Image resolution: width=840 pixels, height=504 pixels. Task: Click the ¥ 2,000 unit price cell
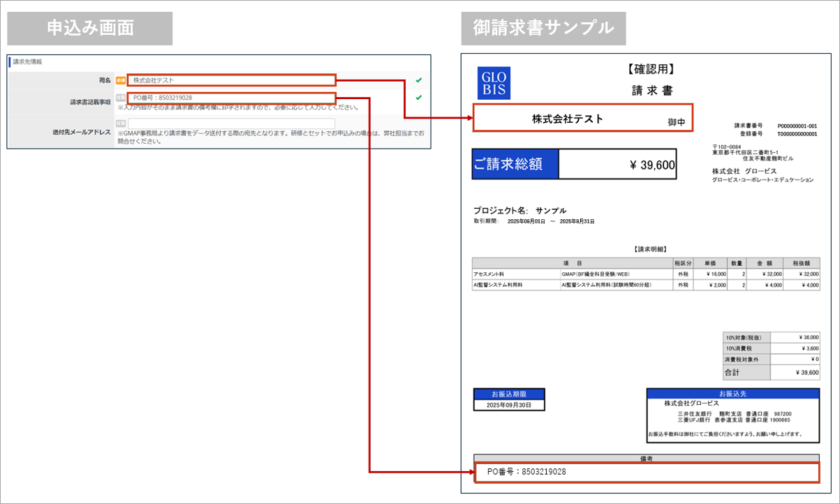click(x=711, y=286)
